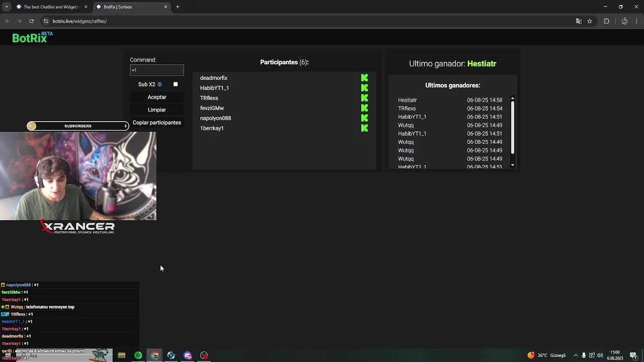Click the Kick icon next to deadmorfix
The width and height of the screenshot is (644, 362).
[x=364, y=78]
